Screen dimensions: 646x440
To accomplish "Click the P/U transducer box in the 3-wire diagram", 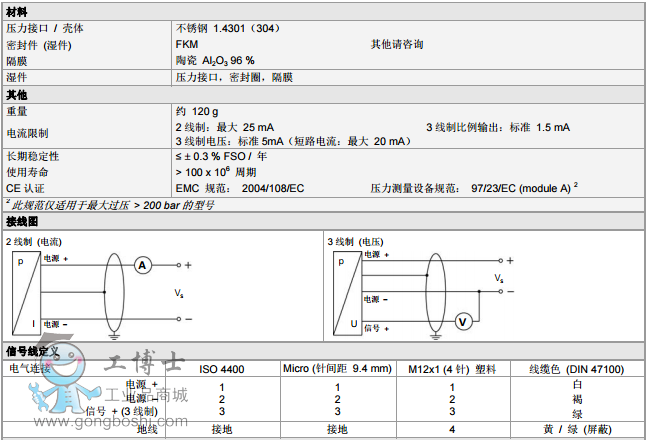I will point(347,292).
